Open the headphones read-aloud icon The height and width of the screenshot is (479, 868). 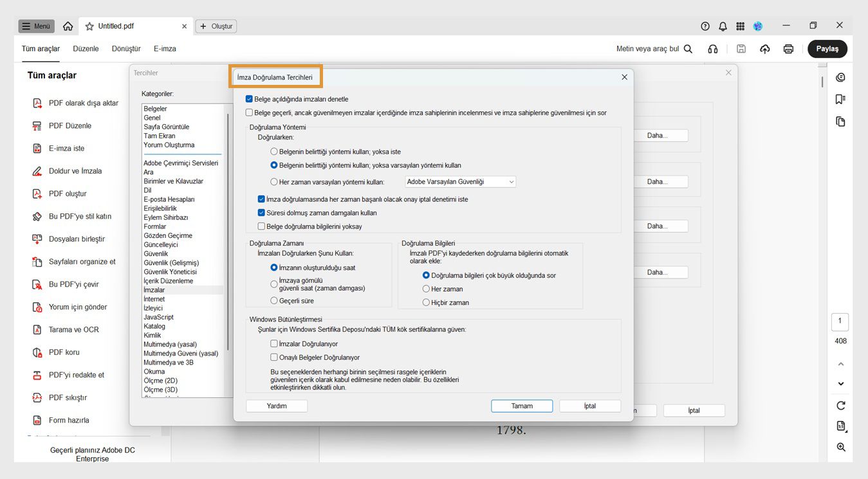pyautogui.click(x=713, y=49)
